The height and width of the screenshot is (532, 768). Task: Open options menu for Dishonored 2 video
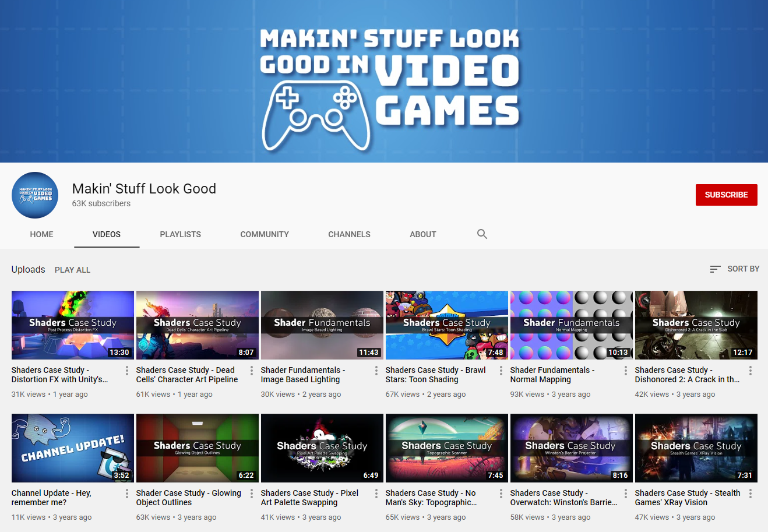click(x=751, y=371)
